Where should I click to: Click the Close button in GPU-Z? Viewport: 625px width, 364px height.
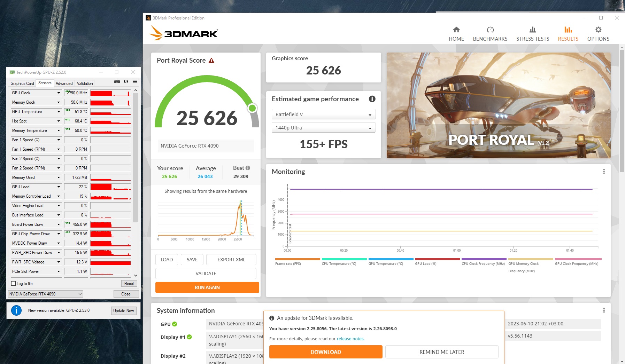pyautogui.click(x=126, y=294)
